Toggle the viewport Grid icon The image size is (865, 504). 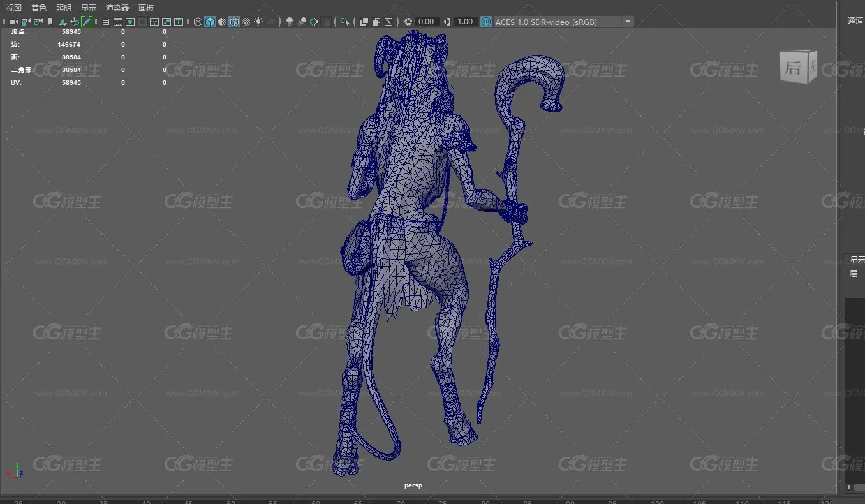click(106, 22)
